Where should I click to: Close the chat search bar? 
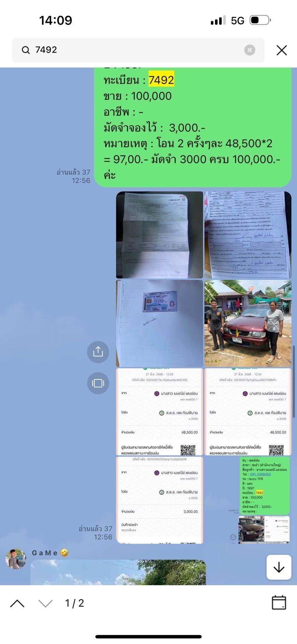coord(281,50)
